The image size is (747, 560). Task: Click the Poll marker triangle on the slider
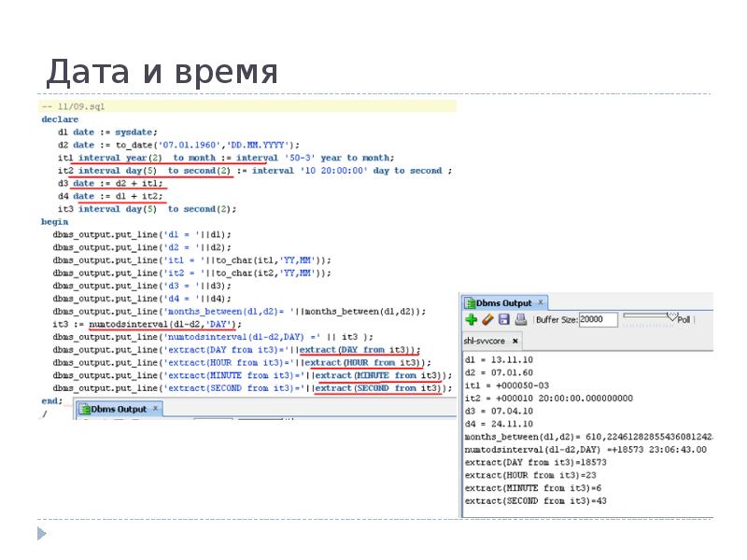click(670, 315)
